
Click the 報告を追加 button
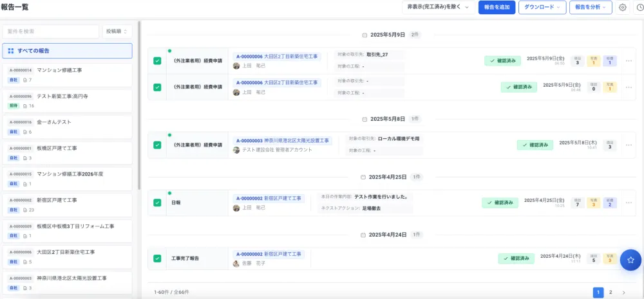point(497,8)
